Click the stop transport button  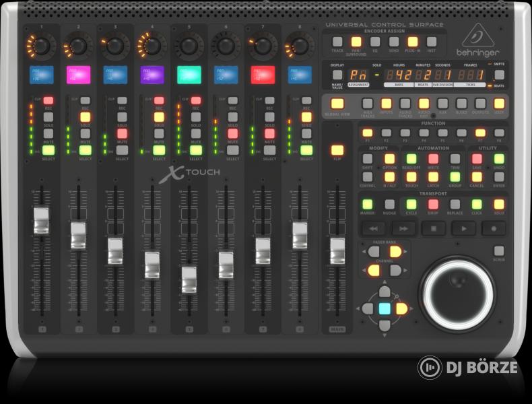point(433,229)
